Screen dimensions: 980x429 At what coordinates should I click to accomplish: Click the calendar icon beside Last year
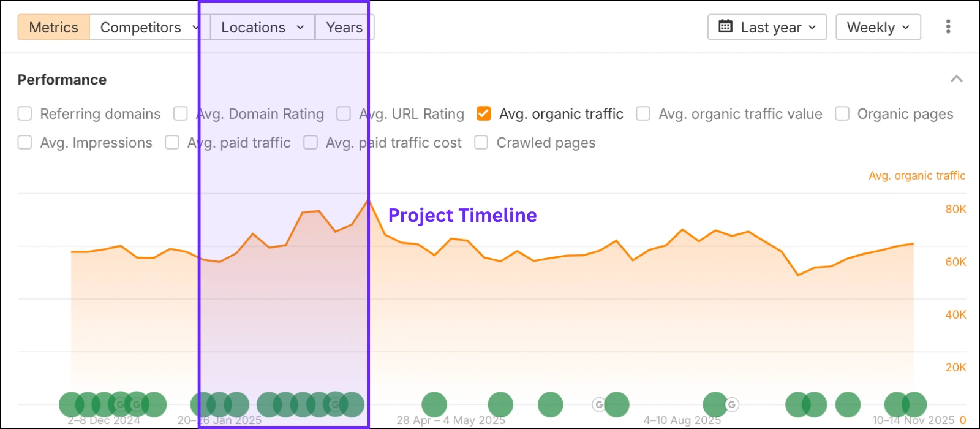tap(726, 27)
